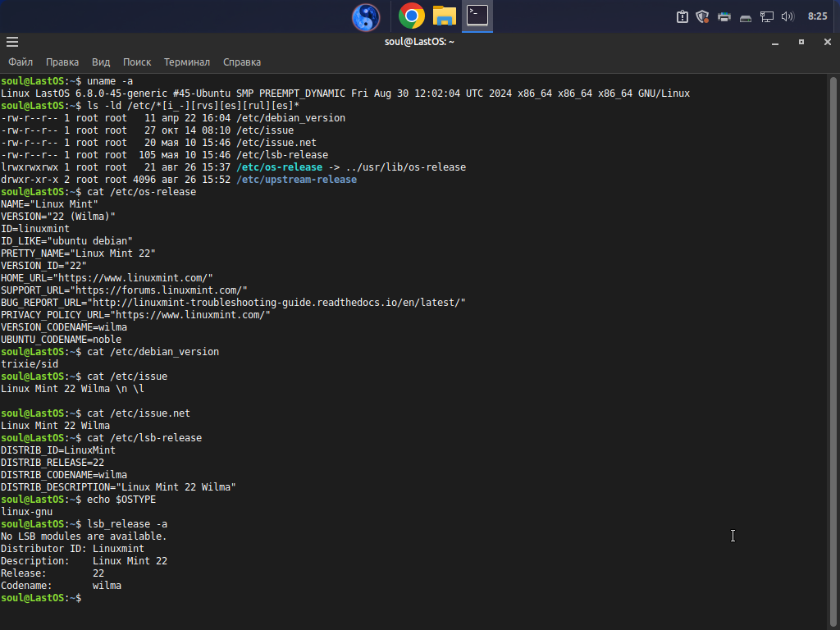Select the terminal icon in the panel

[x=477, y=16]
